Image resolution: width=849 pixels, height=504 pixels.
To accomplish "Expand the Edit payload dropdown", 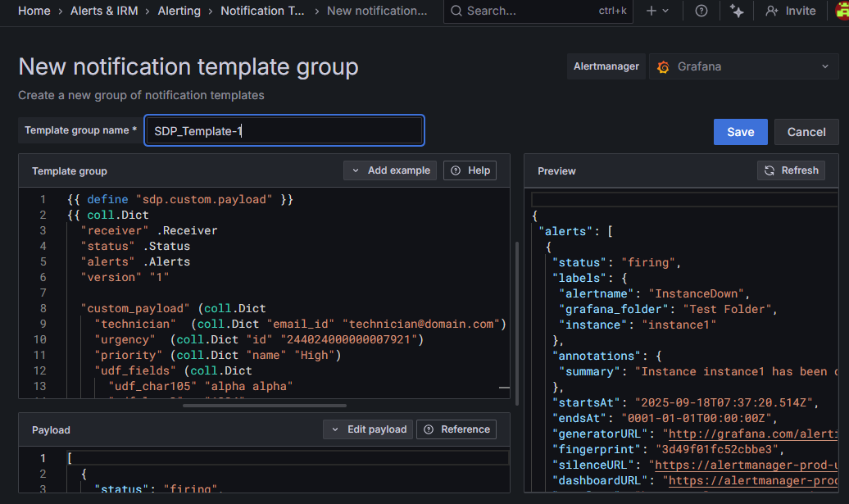I will 367,429.
